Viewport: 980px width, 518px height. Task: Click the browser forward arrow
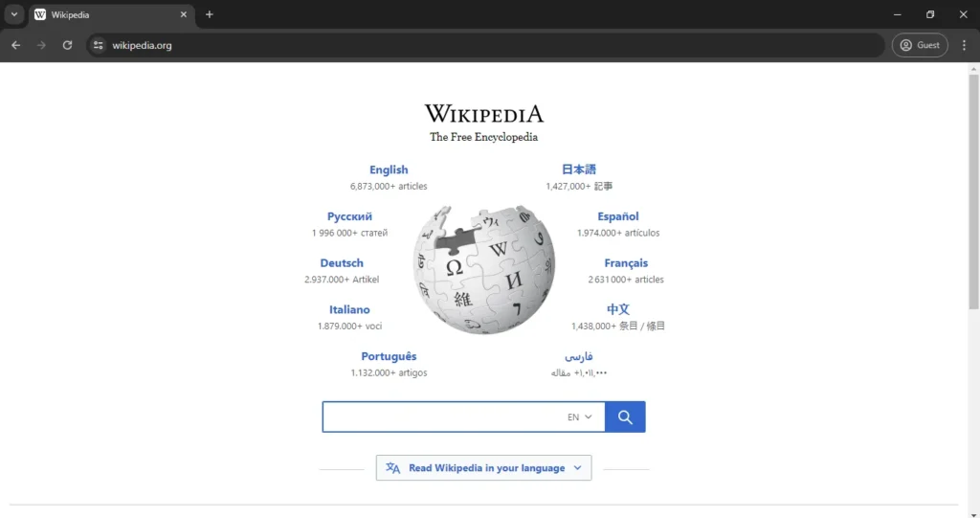(x=41, y=45)
